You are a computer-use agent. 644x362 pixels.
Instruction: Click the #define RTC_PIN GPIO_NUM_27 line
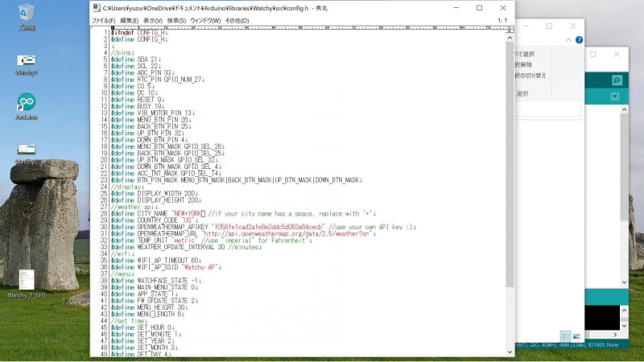(x=158, y=80)
